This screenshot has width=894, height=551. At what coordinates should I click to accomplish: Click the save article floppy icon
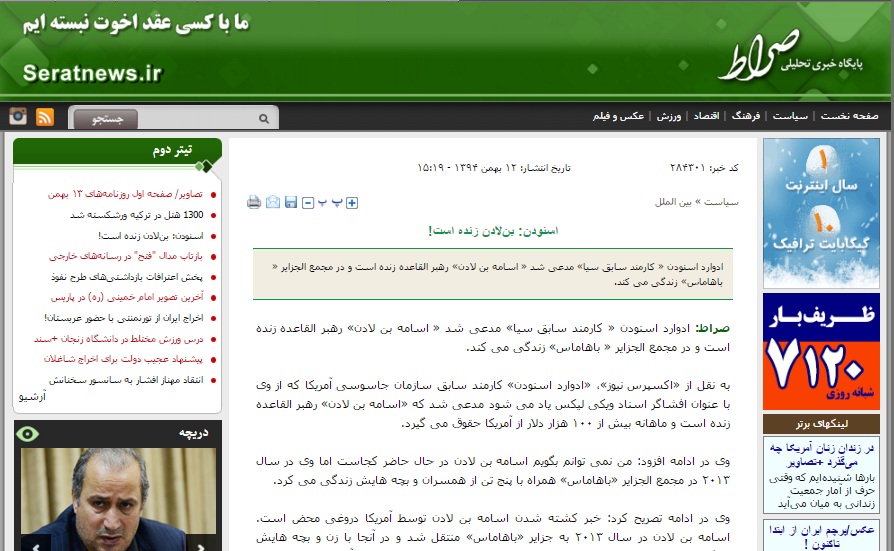(291, 203)
